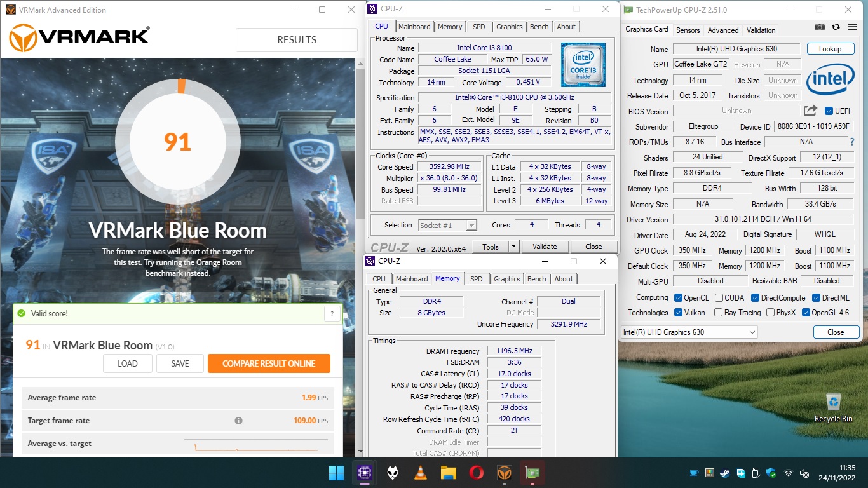Viewport: 868px width, 488px height.
Task: Click the Bus Interface question mark icon
Action: pos(852,142)
